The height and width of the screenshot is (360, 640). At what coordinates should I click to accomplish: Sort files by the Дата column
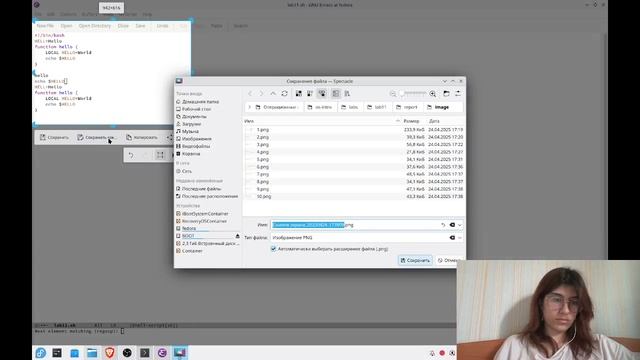434,121
